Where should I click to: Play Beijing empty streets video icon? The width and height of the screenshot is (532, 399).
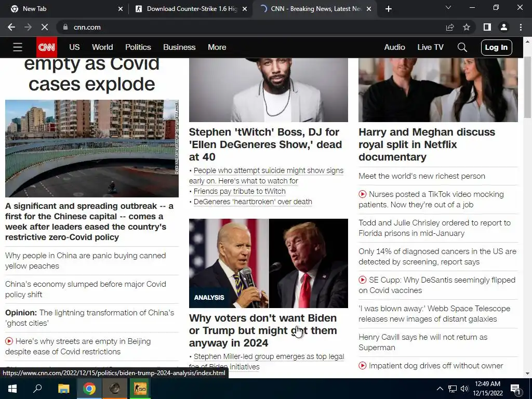[9, 341]
